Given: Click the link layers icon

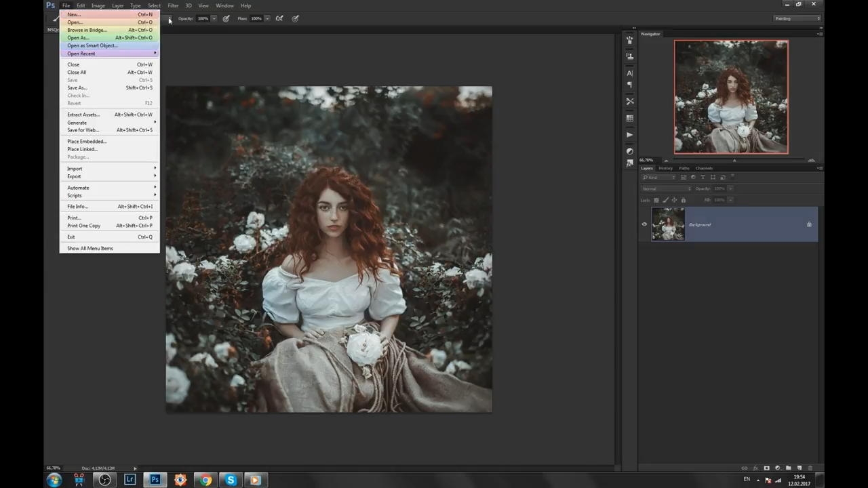Looking at the screenshot, I should tap(745, 468).
